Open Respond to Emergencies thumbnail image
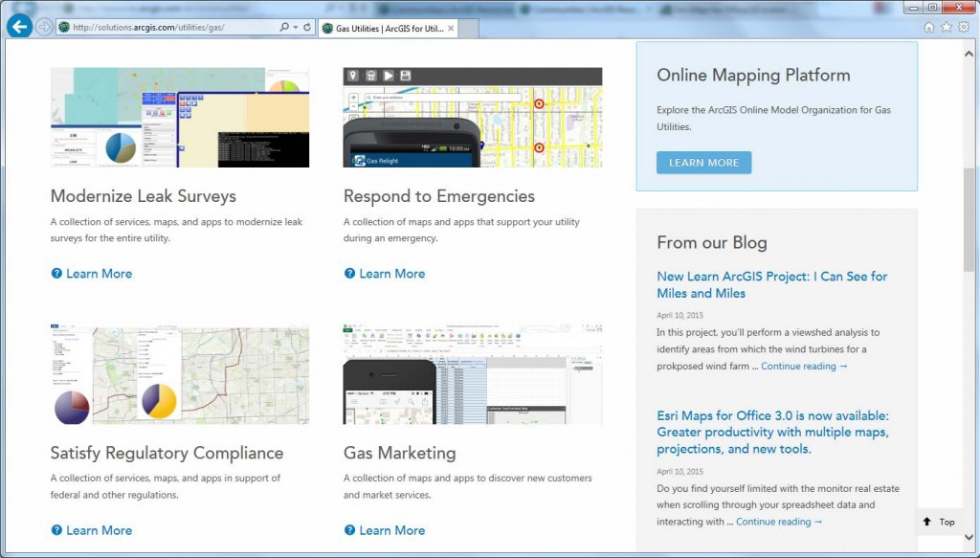The height and width of the screenshot is (558, 980). (473, 118)
